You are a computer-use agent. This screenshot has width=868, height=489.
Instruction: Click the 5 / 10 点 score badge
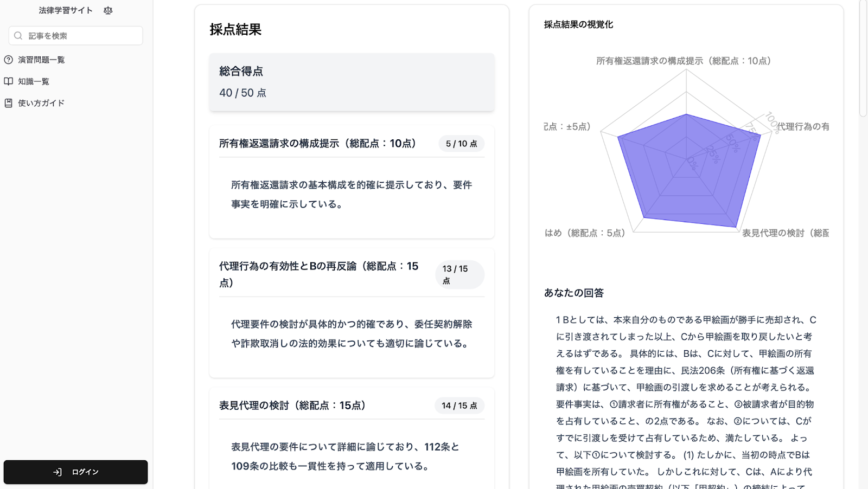coord(461,144)
